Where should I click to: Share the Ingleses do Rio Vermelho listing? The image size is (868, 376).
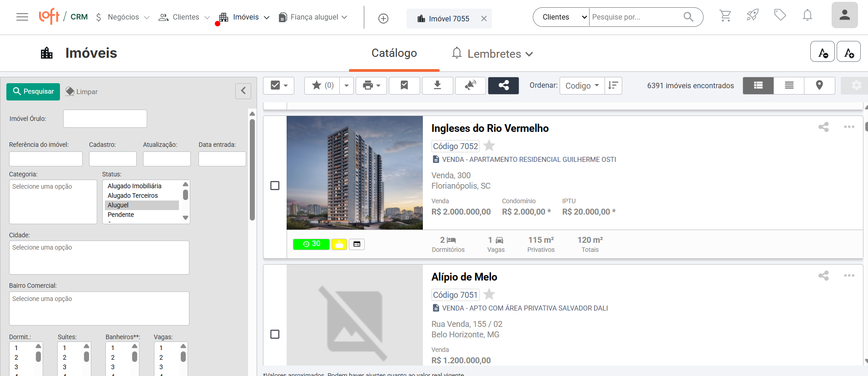coord(823,127)
